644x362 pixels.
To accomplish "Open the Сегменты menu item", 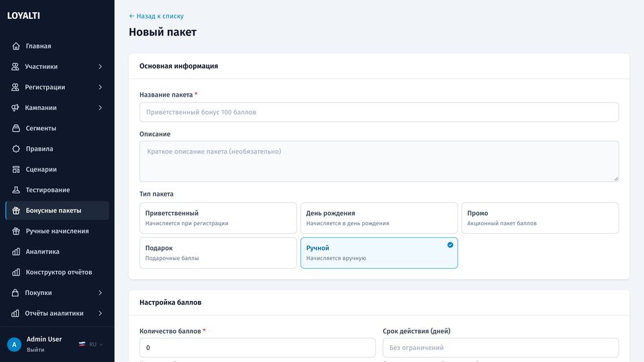I will tap(57, 128).
